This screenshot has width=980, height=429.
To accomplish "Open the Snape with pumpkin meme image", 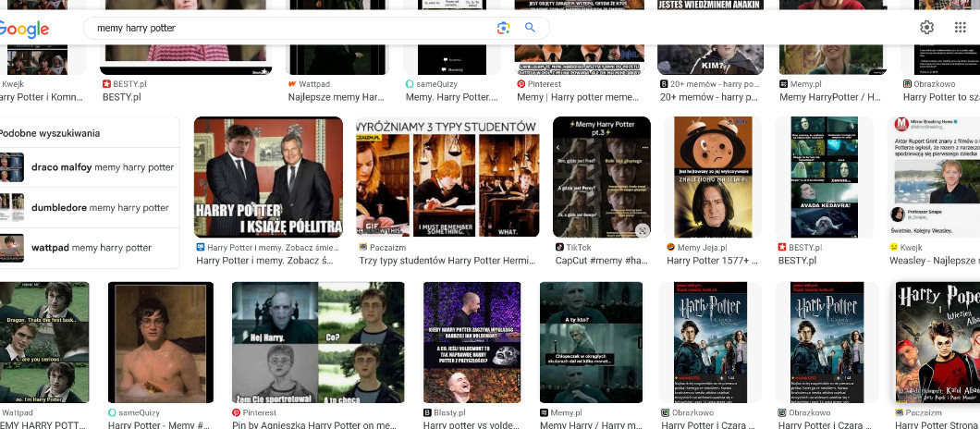I will point(708,177).
